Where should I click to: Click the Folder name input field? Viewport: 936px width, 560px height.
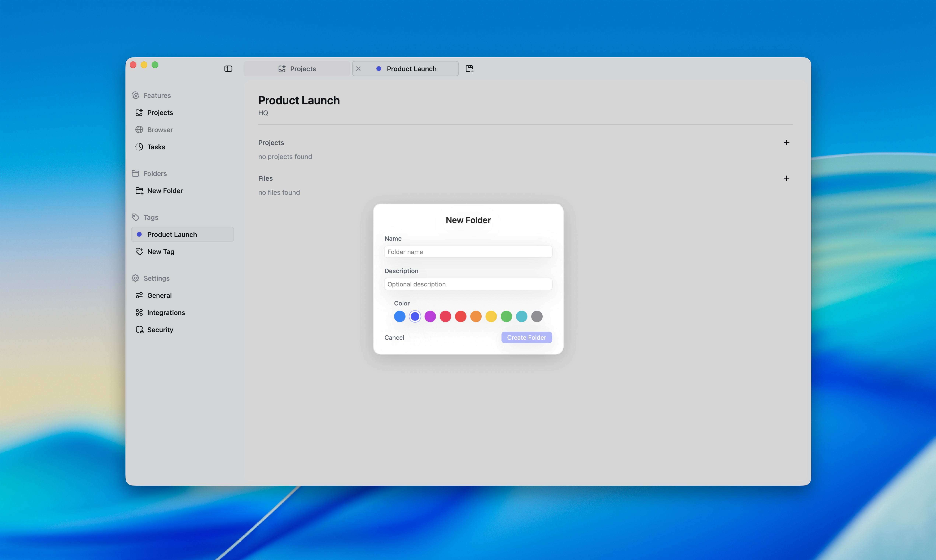(x=468, y=252)
